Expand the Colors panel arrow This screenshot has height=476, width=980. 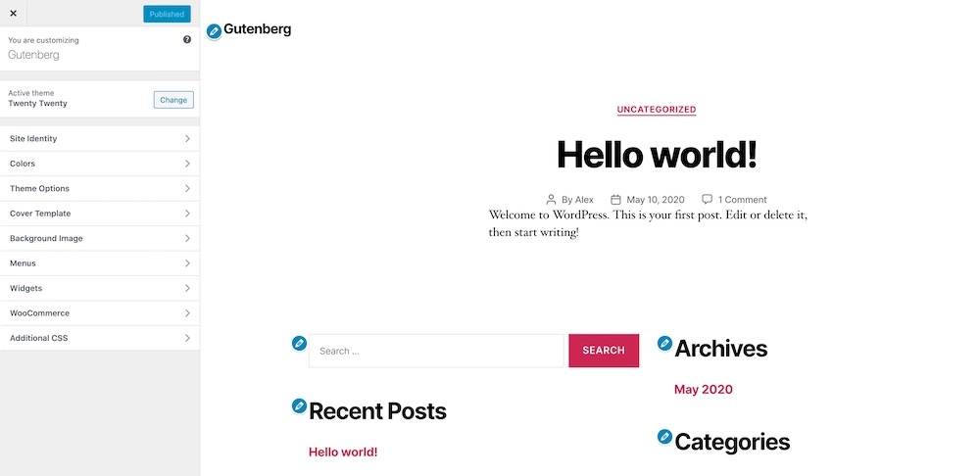(x=187, y=164)
